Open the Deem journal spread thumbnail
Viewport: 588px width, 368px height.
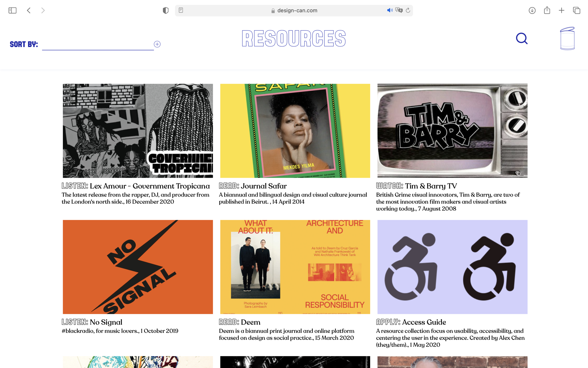click(295, 267)
